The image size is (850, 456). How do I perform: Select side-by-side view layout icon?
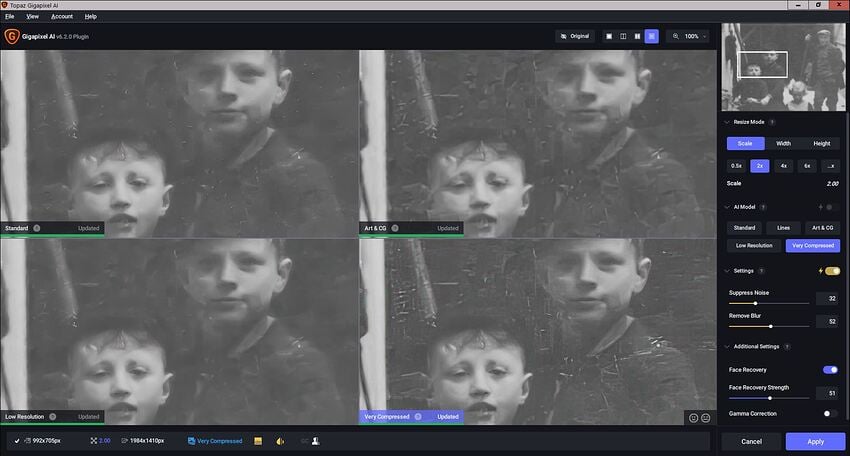637,36
